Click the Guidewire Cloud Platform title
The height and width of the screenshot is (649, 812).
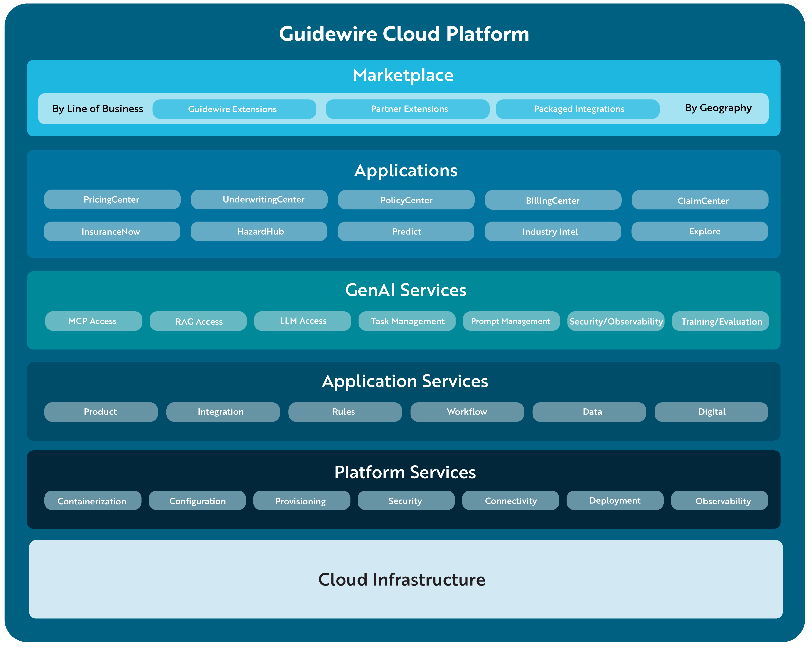point(404,34)
